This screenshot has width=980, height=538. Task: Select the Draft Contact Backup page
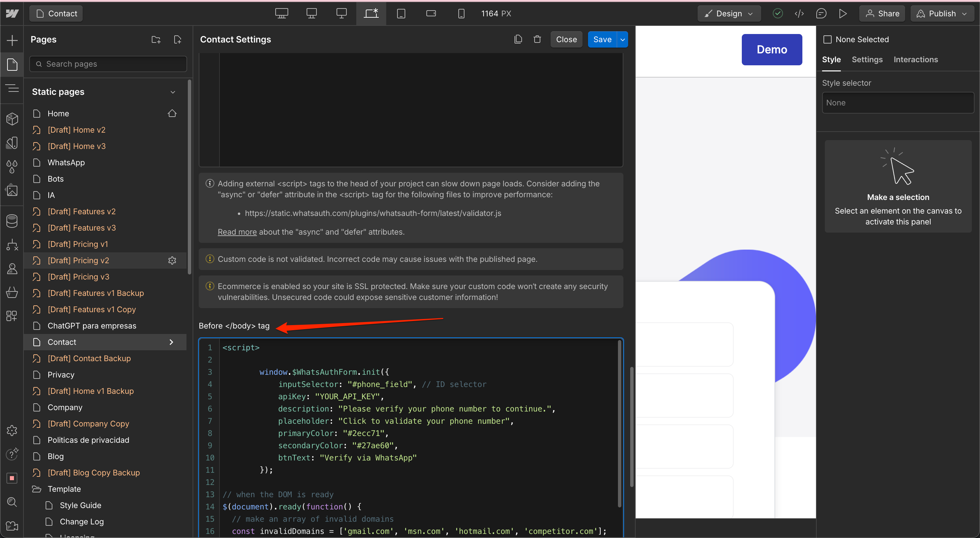pyautogui.click(x=105, y=358)
